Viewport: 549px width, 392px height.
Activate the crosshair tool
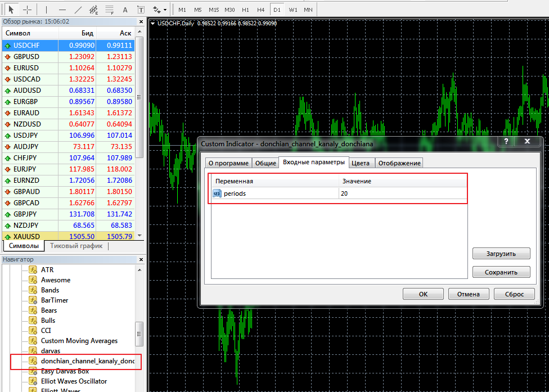26,10
